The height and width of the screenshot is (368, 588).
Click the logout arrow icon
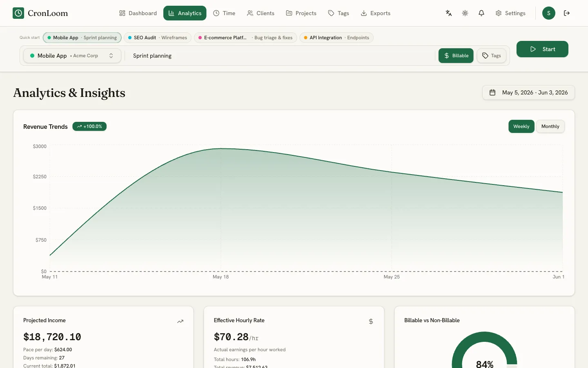tap(567, 13)
